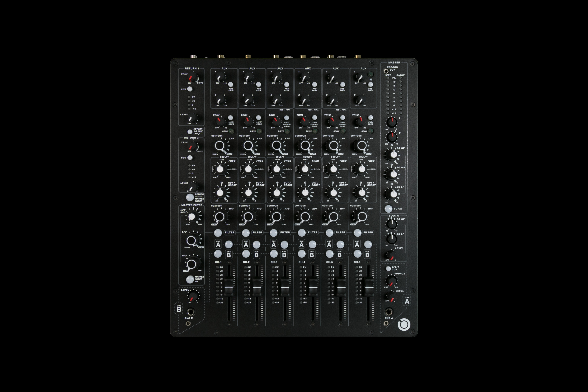The height and width of the screenshot is (392, 588).
Task: Toggle the Return 1-2 Low Cut button
Action: click(190, 132)
